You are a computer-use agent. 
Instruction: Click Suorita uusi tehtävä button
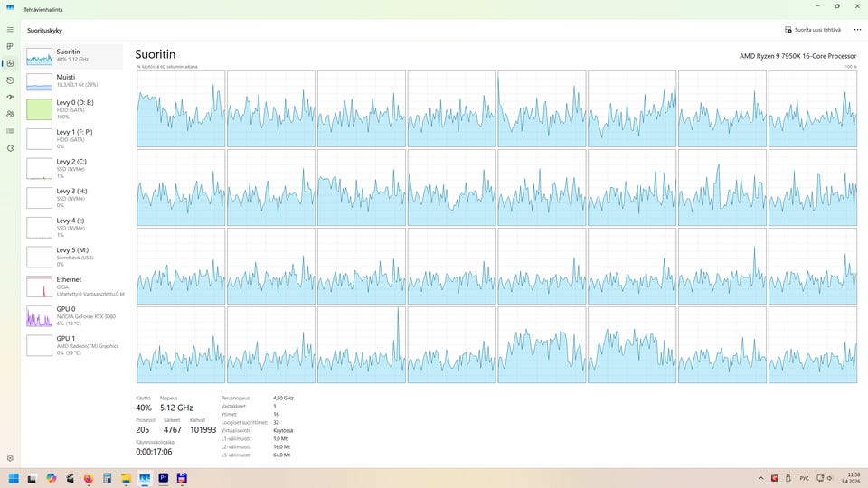(813, 30)
